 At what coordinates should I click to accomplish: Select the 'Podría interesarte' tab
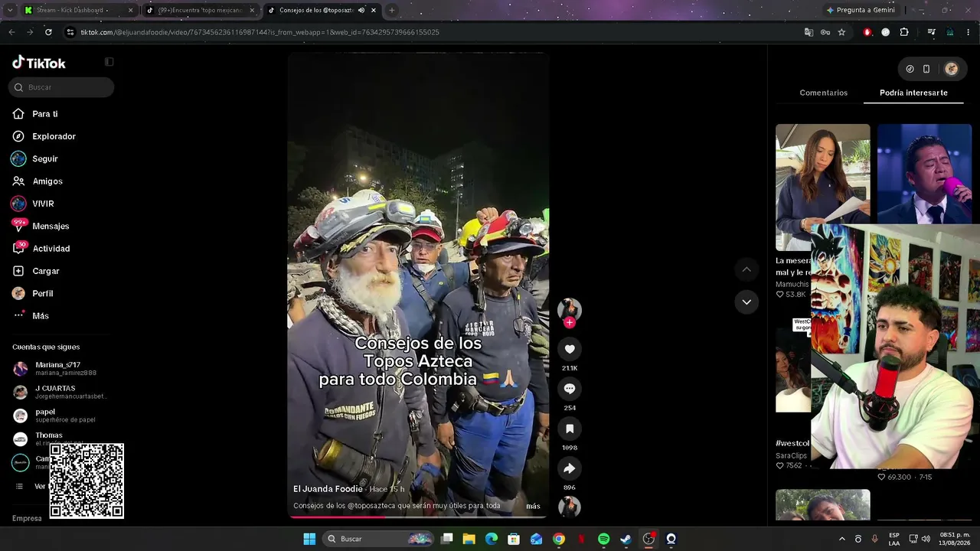pyautogui.click(x=913, y=93)
